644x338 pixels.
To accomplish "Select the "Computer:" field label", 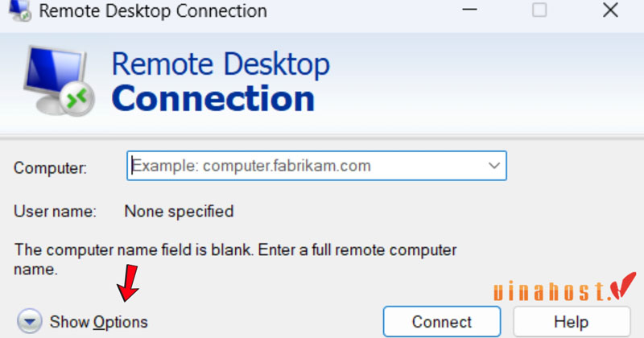I will [x=50, y=168].
